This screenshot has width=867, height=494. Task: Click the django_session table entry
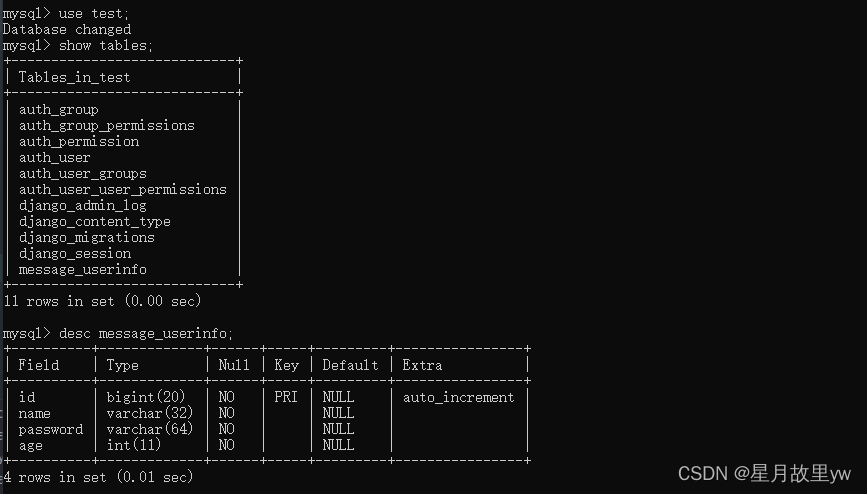pos(74,253)
